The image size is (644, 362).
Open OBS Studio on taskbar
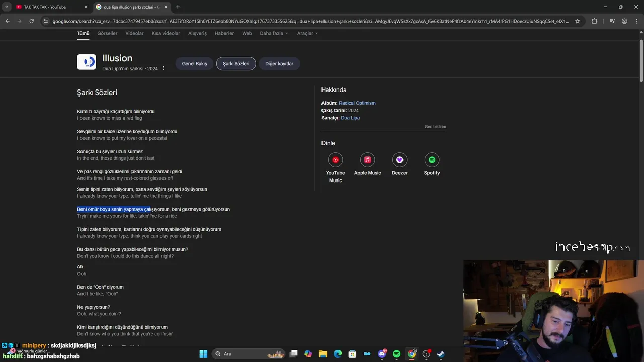[426, 354]
